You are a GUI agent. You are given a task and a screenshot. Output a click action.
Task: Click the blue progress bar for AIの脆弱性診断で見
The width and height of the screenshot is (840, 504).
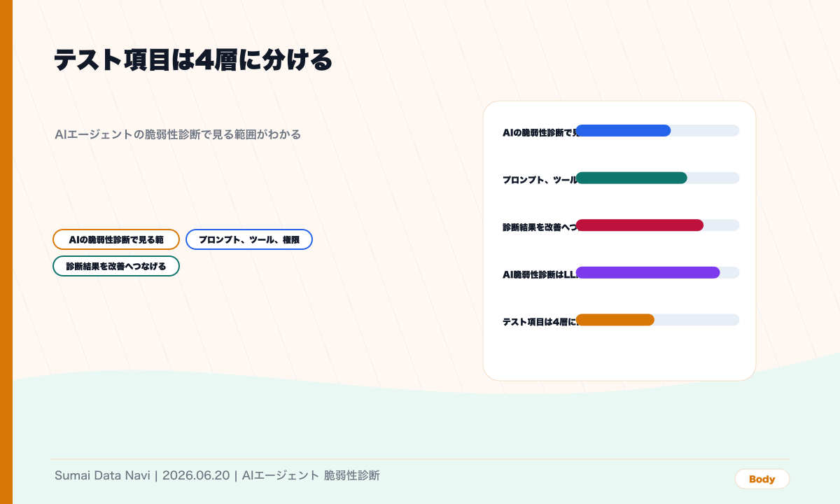[623, 130]
